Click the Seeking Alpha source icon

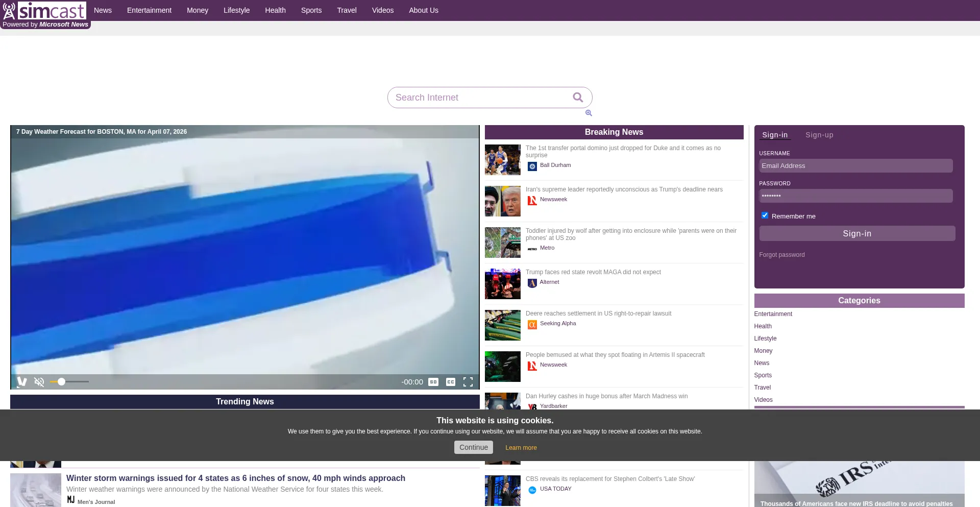[x=532, y=324]
